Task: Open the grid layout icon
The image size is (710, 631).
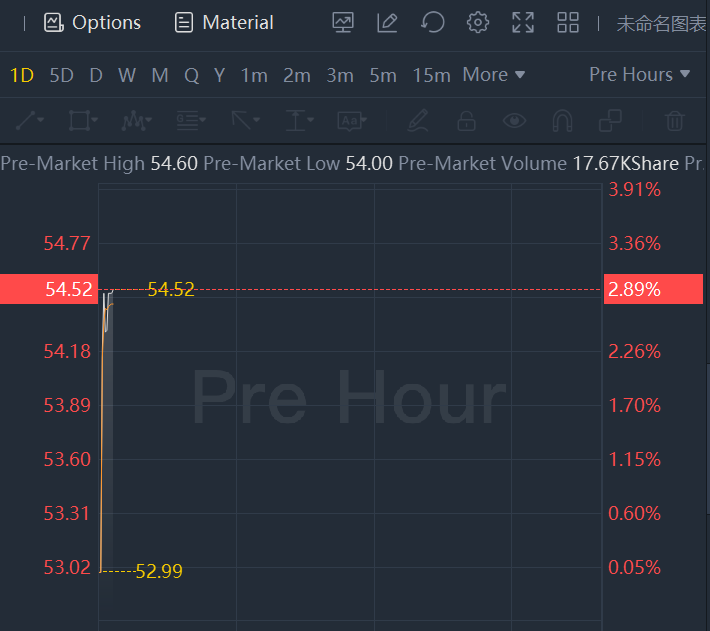Action: click(x=568, y=22)
